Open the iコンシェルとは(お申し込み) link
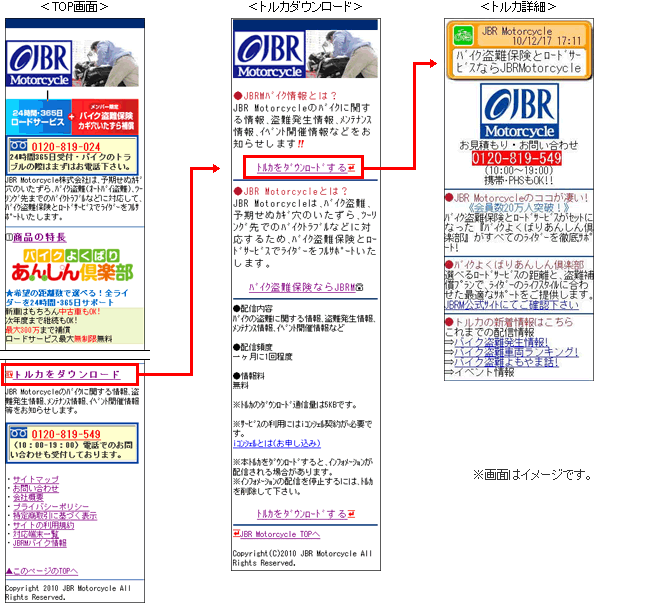This screenshot has width=672, height=603. point(277,443)
